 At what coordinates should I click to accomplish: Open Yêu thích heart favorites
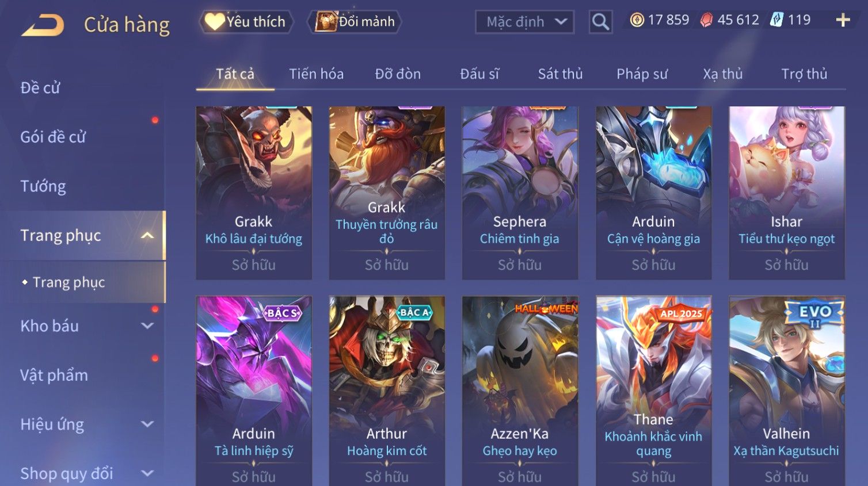[246, 22]
